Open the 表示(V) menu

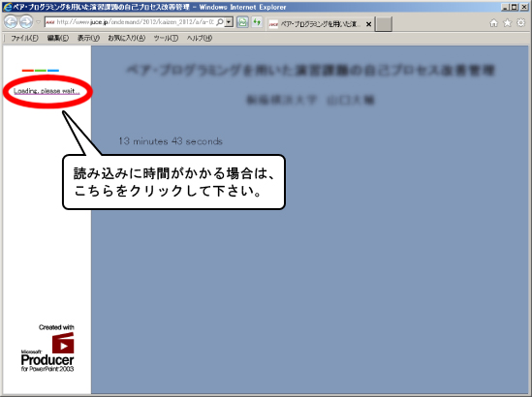(x=88, y=38)
